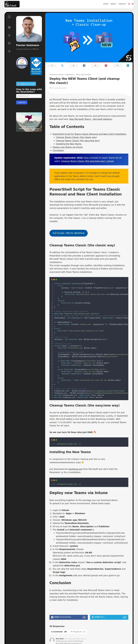Switch language via the Swiss flag

click(129, 4)
